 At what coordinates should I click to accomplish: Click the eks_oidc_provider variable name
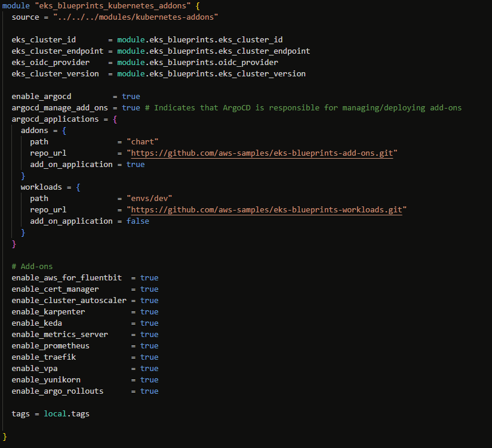coord(51,63)
